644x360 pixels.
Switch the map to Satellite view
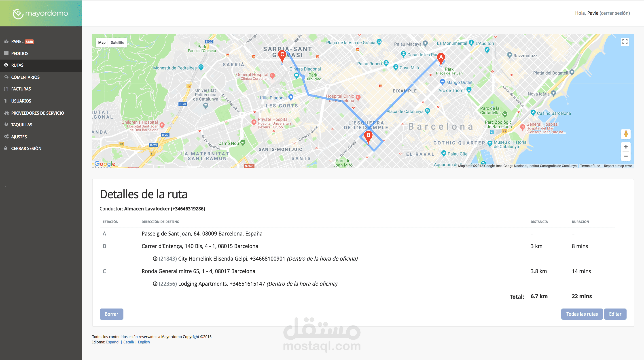[x=117, y=43]
